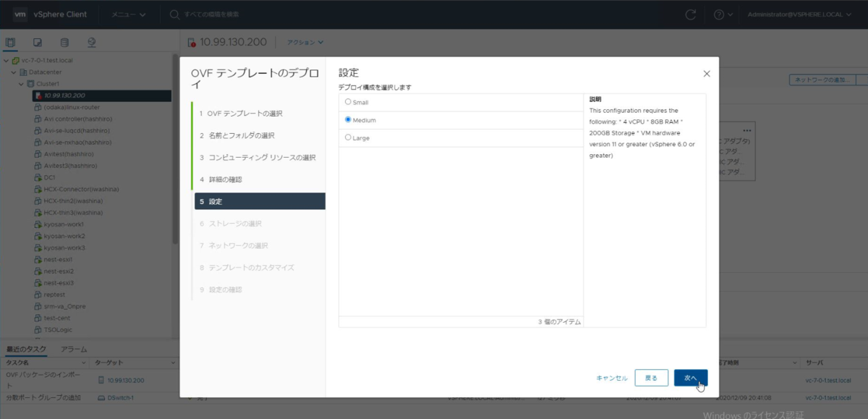The height and width of the screenshot is (419, 868).
Task: Click the Avitest(hashhiro) VM icon
Action: tap(38, 154)
